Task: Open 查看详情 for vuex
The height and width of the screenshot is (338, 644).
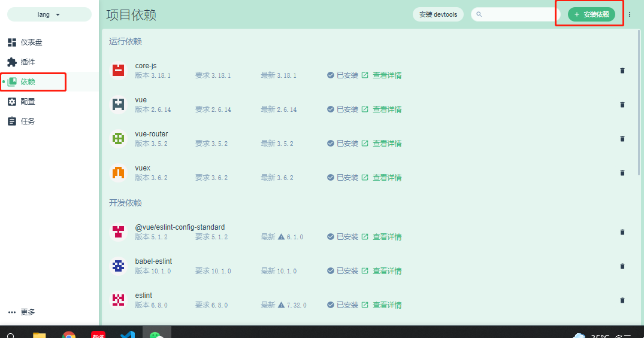Action: tap(382, 178)
